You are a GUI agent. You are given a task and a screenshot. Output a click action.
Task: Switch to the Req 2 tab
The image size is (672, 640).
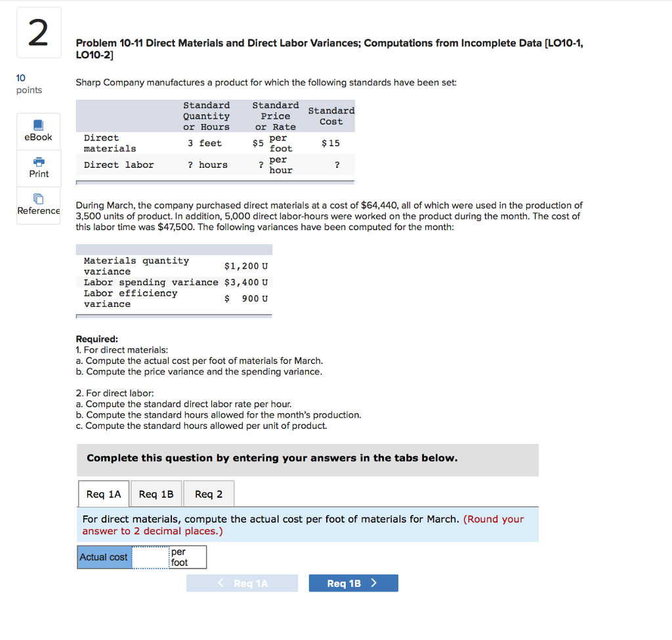pos(208,493)
